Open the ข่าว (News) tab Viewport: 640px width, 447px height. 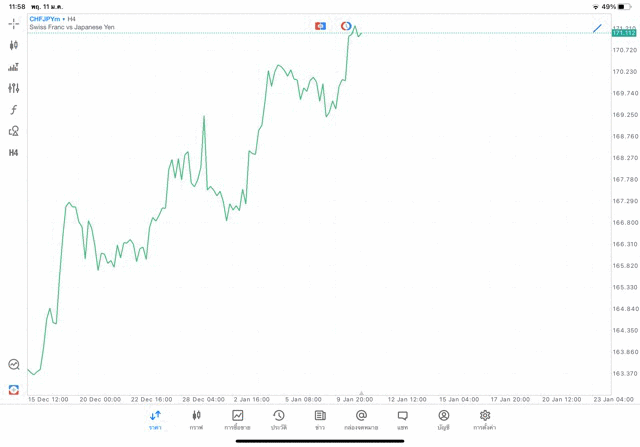point(320,419)
